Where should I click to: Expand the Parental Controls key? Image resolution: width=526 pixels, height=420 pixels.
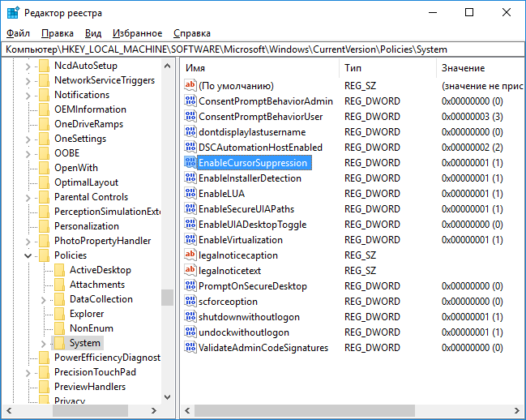coord(28,198)
